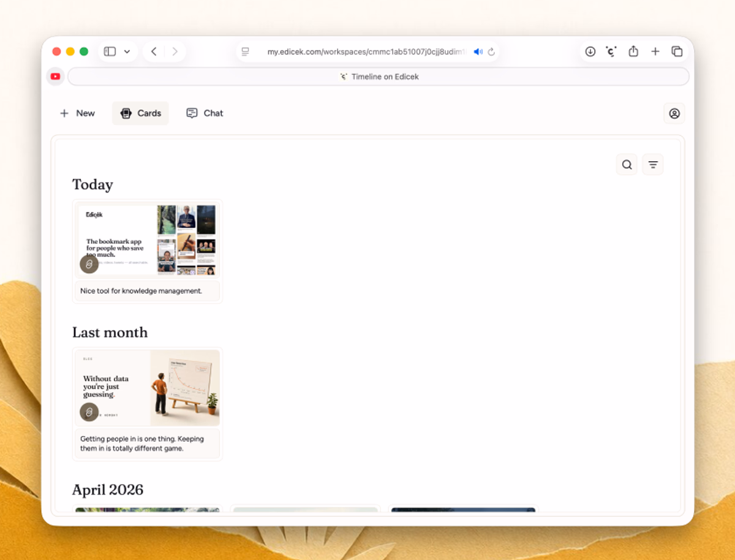Click the Last month section heading
Screen dimensions: 735x560
point(110,332)
